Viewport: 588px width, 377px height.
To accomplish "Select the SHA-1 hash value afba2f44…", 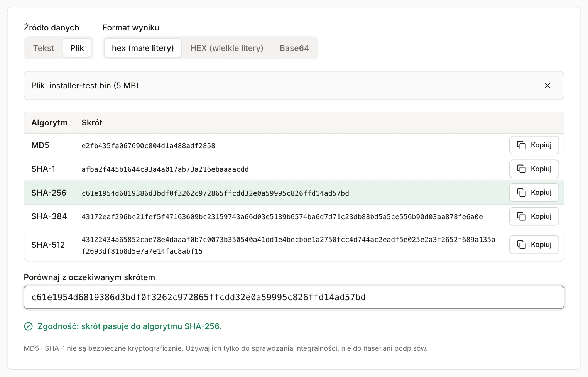I will (x=165, y=169).
